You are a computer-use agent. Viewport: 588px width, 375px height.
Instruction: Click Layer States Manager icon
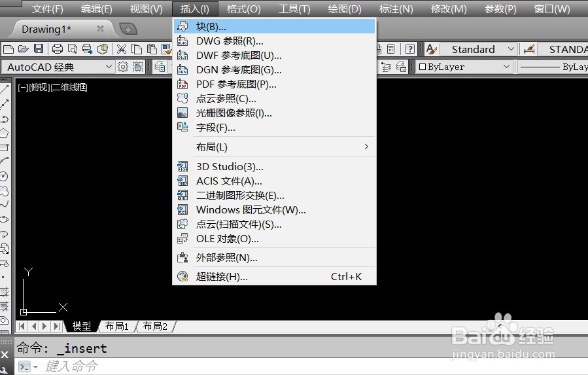[x=401, y=67]
